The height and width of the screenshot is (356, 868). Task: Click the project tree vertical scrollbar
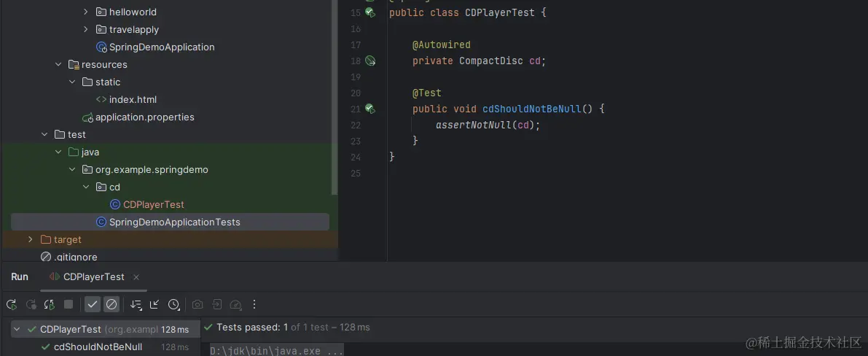[x=334, y=97]
